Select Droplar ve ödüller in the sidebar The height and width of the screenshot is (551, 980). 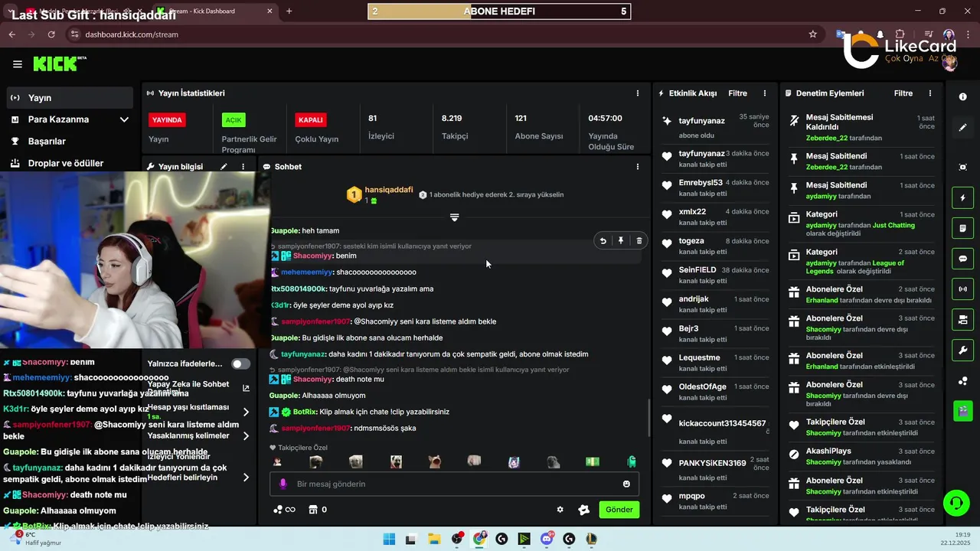pyautogui.click(x=70, y=163)
